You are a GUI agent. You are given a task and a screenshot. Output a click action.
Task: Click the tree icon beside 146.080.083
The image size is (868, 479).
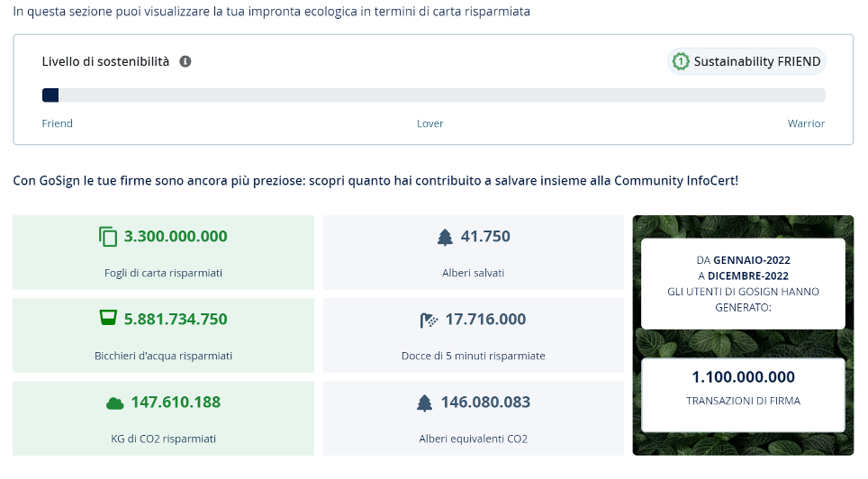[x=425, y=402]
